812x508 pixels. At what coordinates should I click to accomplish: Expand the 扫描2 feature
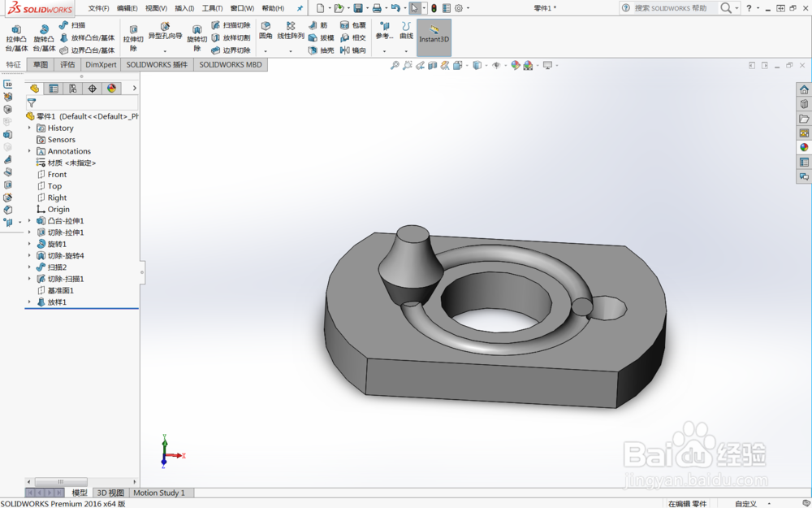(29, 267)
